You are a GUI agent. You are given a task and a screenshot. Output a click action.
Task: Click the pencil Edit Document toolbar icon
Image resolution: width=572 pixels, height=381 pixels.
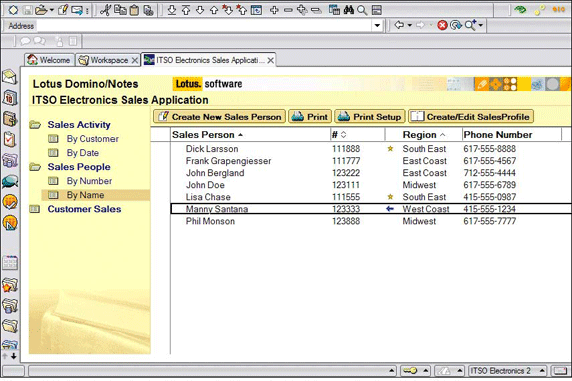coord(63,10)
